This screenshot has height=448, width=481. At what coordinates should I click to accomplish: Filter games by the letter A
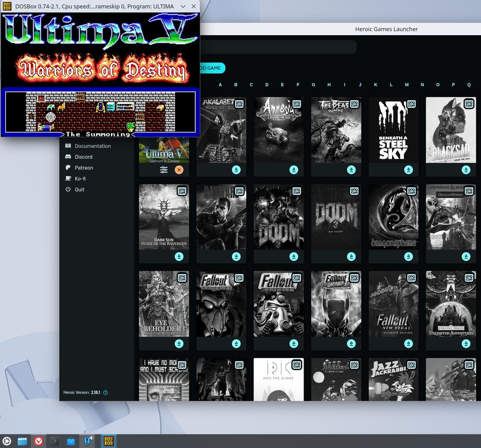point(220,85)
